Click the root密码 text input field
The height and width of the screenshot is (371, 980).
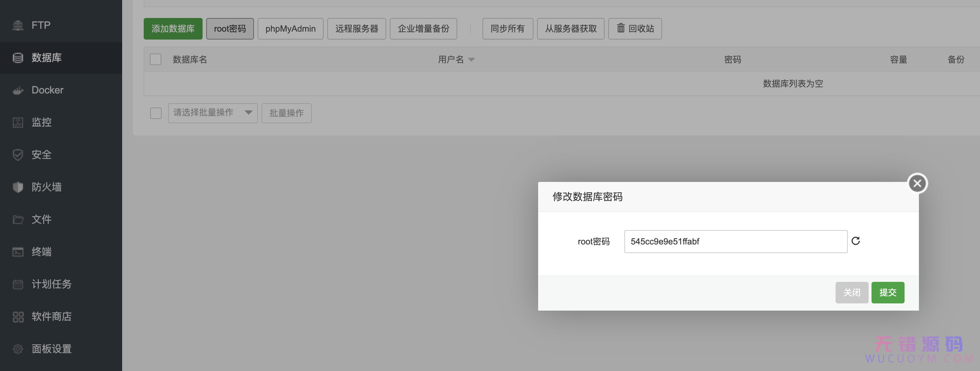(x=735, y=242)
